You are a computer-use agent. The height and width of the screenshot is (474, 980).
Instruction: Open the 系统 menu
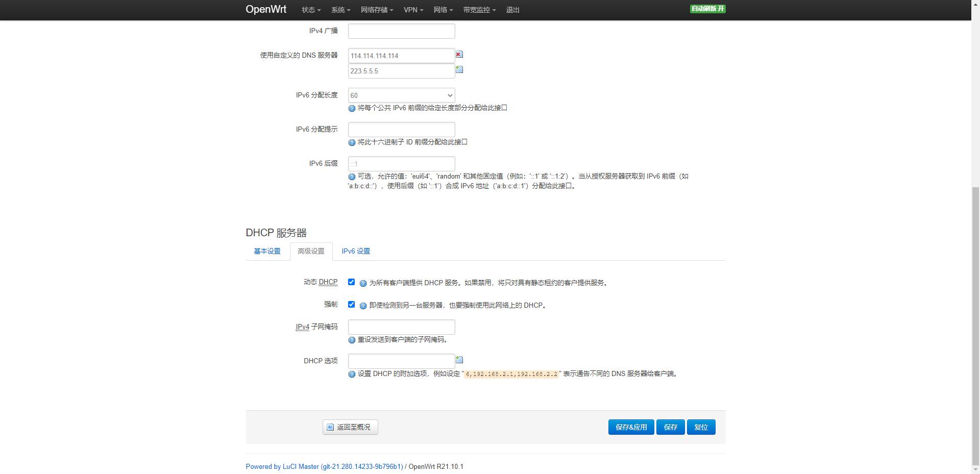(340, 10)
